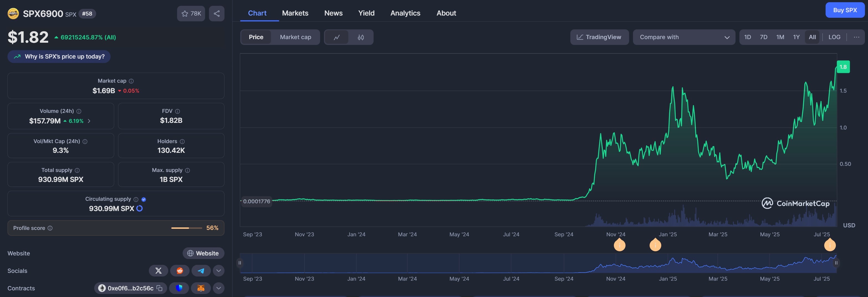Select Market cap chart toggle

295,37
